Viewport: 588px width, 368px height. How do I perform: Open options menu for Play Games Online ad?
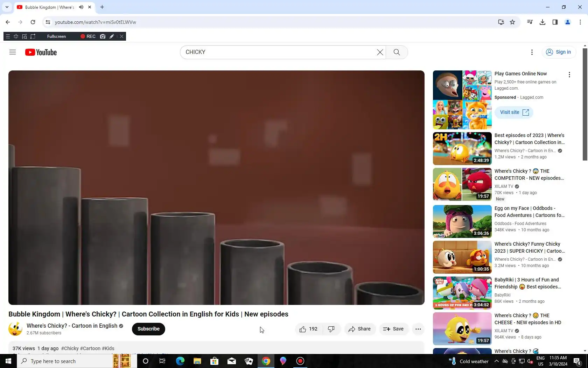click(x=569, y=75)
